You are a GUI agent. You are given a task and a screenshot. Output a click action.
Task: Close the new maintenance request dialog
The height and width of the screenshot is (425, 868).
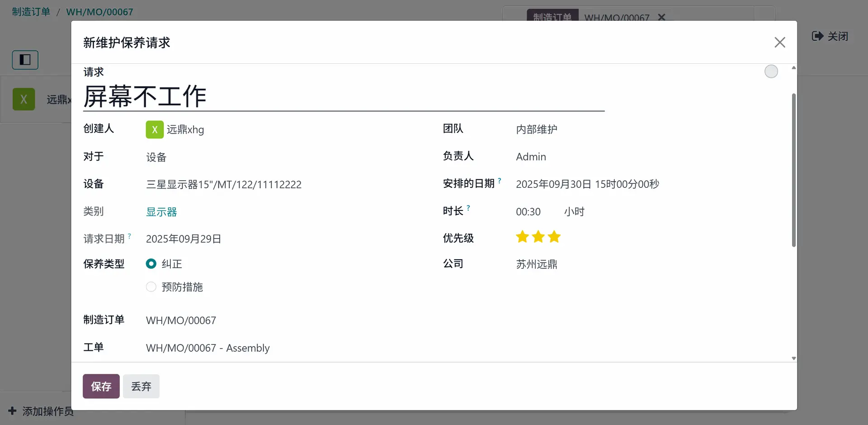coord(779,43)
